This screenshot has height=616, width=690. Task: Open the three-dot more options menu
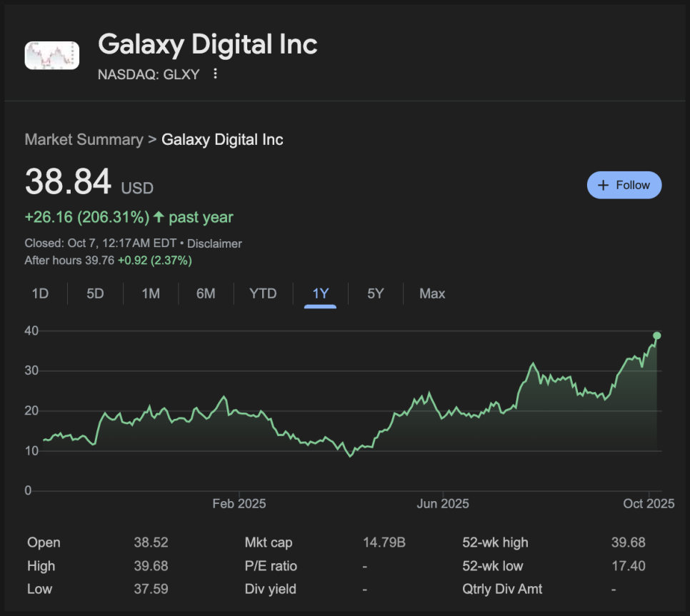pos(215,74)
